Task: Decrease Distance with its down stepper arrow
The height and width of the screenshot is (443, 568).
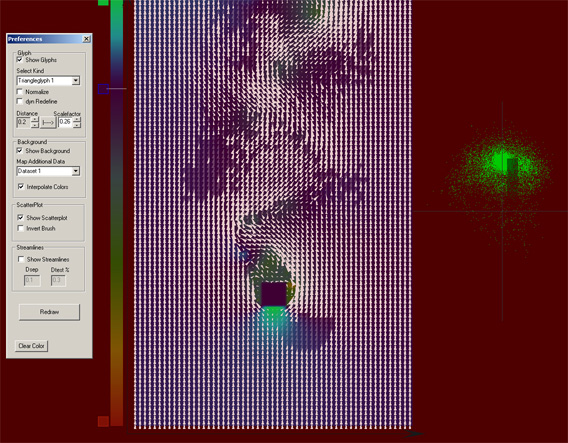Action: point(35,125)
